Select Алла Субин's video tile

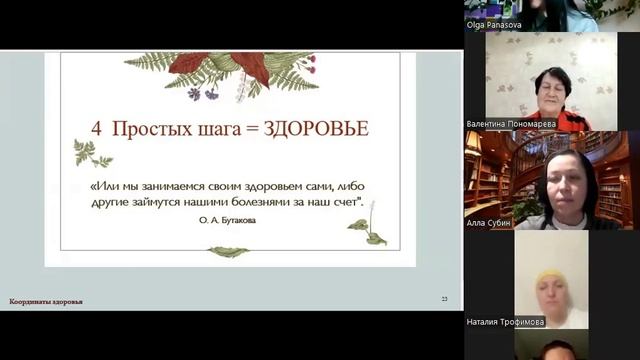point(552,180)
